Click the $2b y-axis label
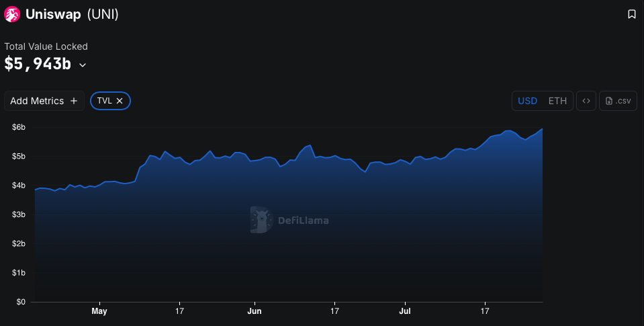 pos(19,244)
